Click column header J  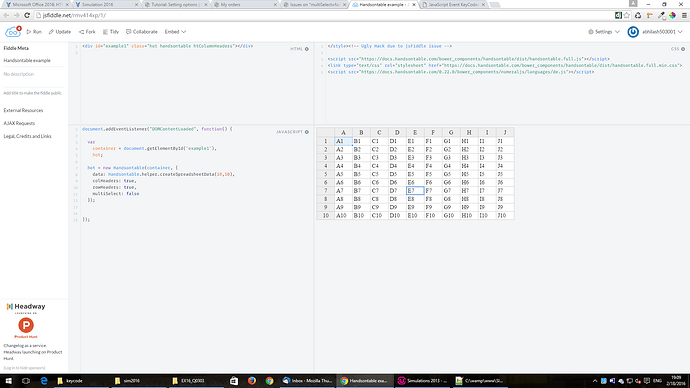pos(505,132)
